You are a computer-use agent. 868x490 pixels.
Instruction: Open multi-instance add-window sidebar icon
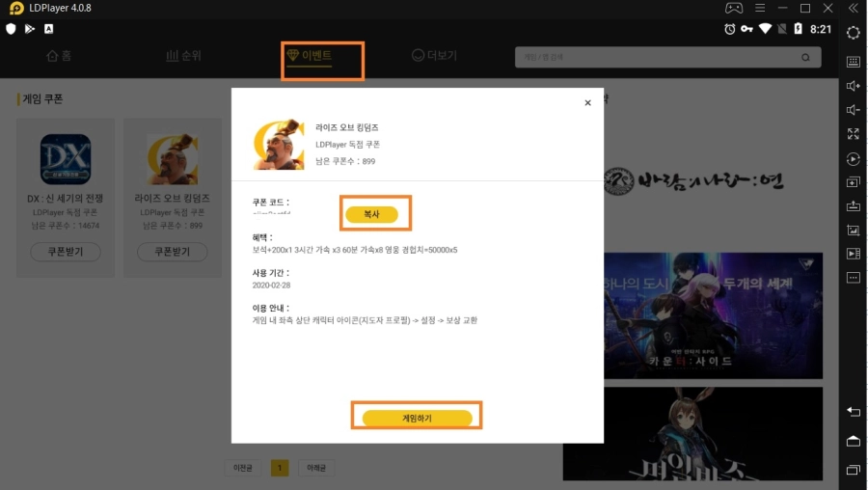click(x=854, y=182)
